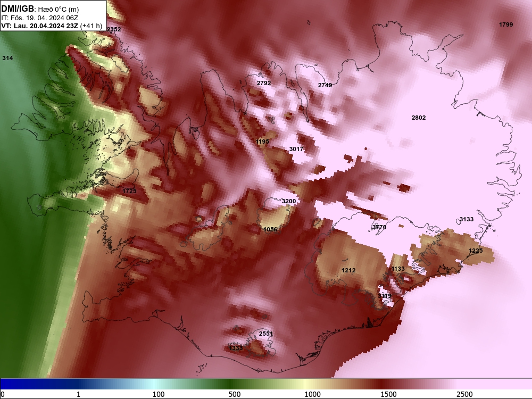Click the value label 1056 on the map

point(270,229)
